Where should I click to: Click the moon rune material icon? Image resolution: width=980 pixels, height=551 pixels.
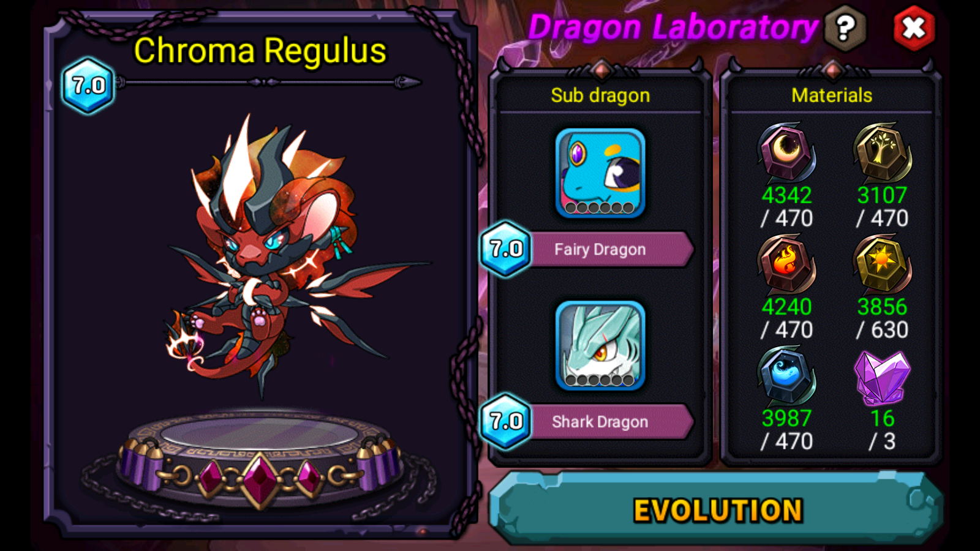pyautogui.click(x=786, y=151)
